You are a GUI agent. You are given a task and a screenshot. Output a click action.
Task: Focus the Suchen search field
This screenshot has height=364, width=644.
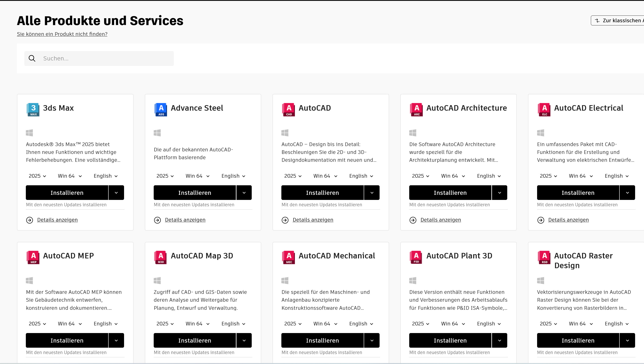(x=105, y=58)
